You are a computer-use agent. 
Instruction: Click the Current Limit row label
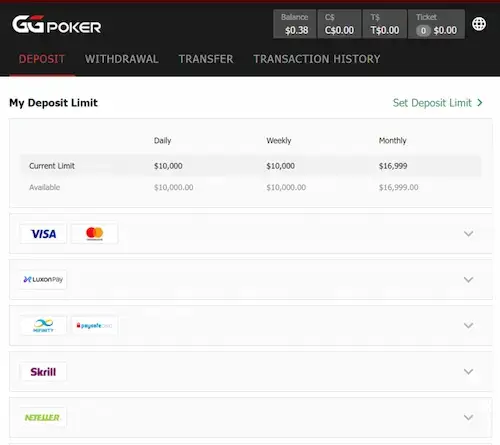point(52,166)
